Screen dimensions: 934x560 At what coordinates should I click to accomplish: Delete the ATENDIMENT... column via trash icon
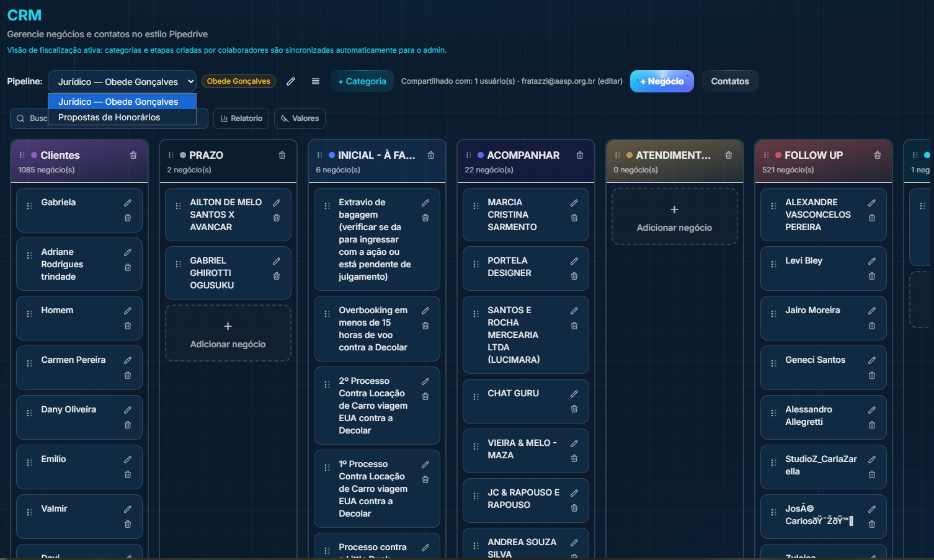click(729, 155)
